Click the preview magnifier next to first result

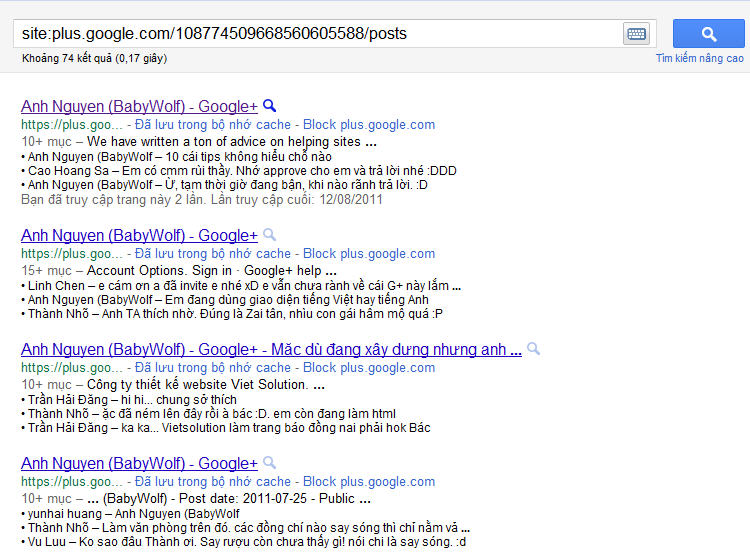(270, 106)
